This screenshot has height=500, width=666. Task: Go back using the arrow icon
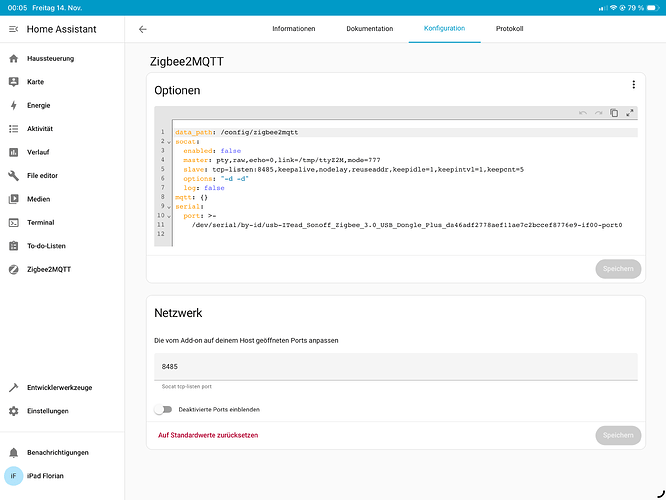[x=143, y=29]
